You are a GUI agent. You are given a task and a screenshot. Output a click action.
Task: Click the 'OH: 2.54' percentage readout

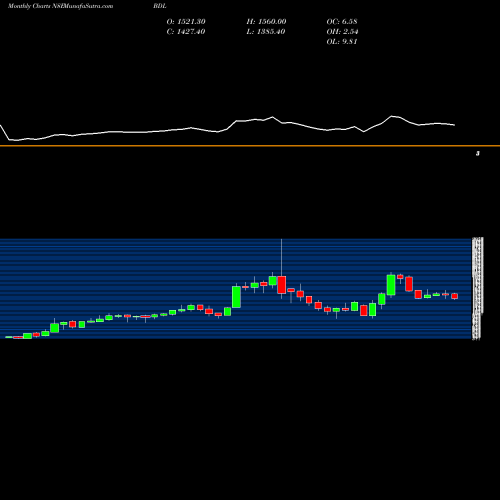click(342, 32)
